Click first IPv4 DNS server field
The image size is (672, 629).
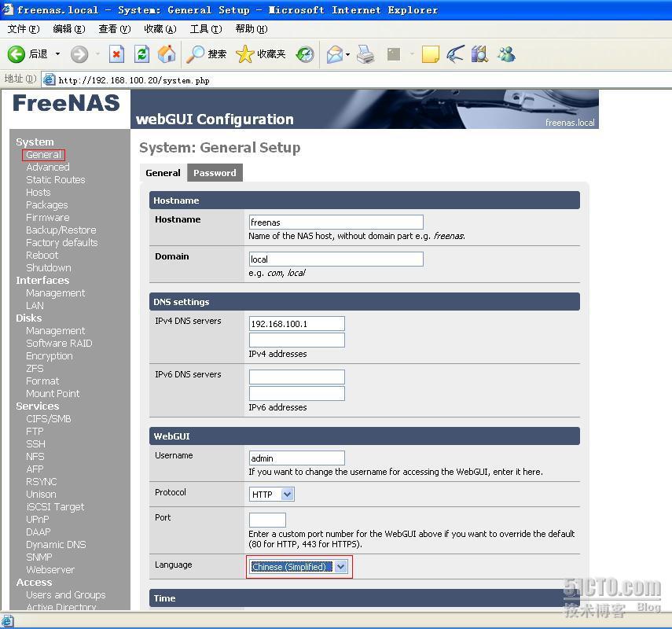pos(296,324)
